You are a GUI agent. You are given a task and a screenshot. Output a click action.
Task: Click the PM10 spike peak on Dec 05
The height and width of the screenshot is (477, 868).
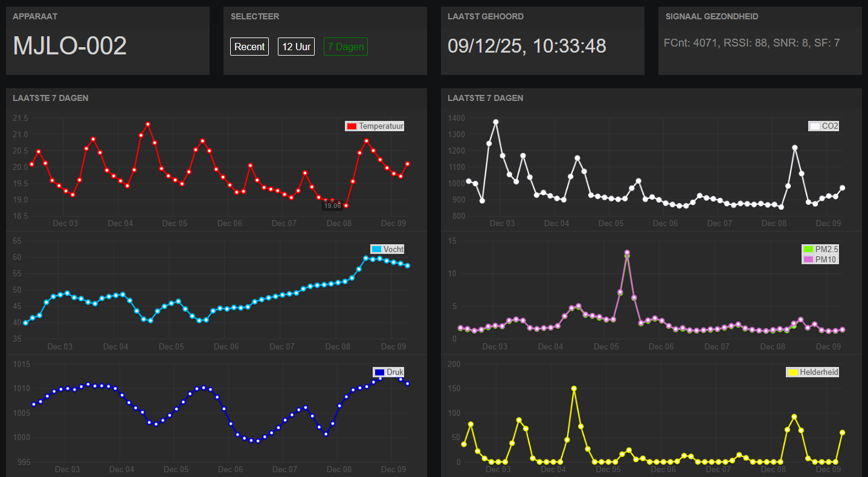pyautogui.click(x=627, y=253)
